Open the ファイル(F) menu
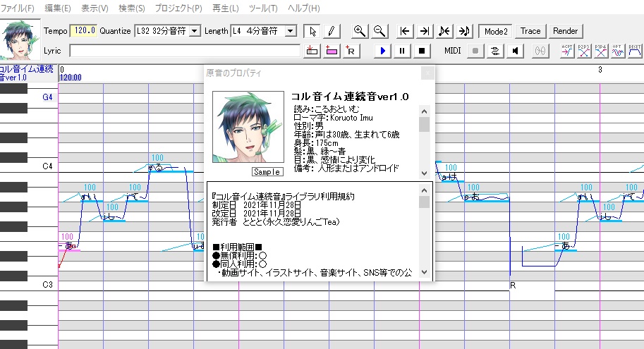 coord(17,8)
